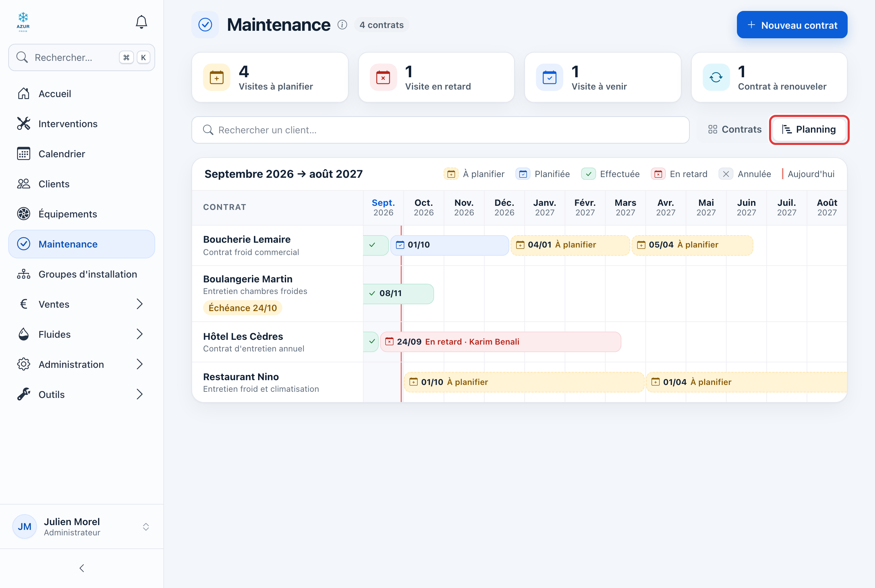Click the Maintenance checkmark icon in sidebar
This screenshot has width=875, height=588.
click(x=24, y=244)
